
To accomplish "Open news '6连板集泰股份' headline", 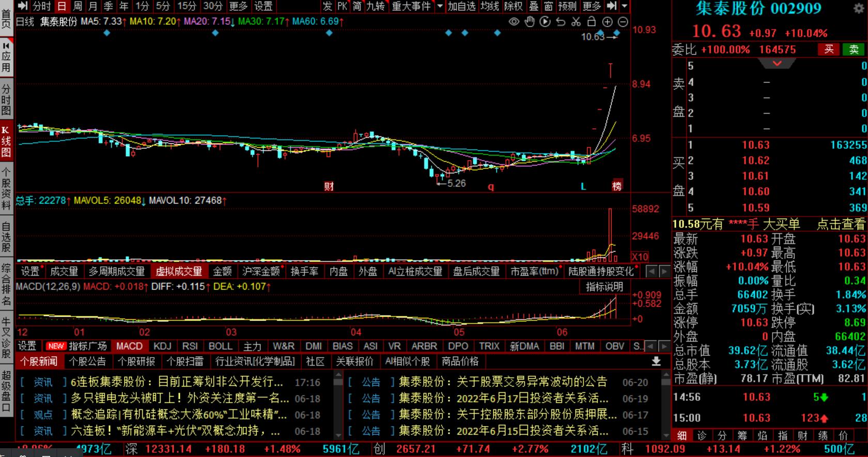I will (177, 382).
